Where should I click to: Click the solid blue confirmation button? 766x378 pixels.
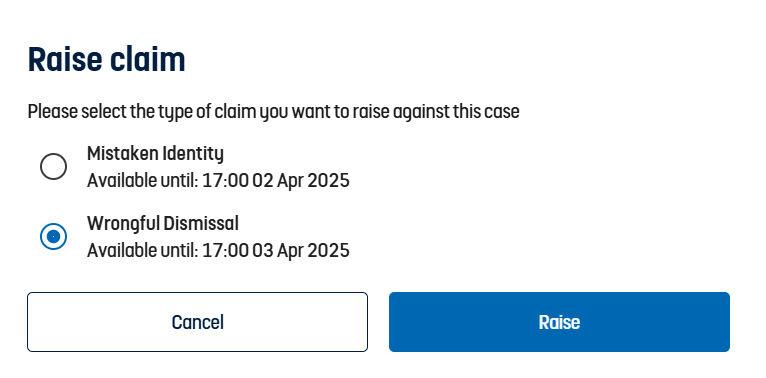click(x=559, y=322)
